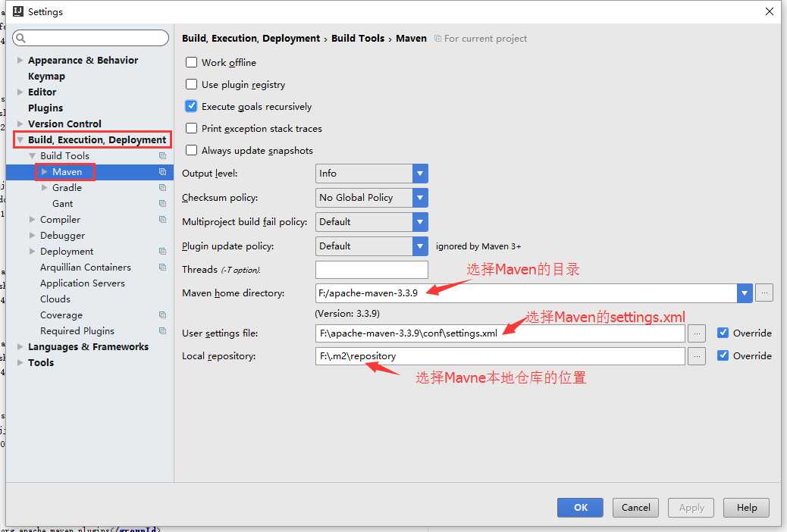This screenshot has height=532, width=787.
Task: Expand the Languages & Frameworks node
Action: pos(20,347)
